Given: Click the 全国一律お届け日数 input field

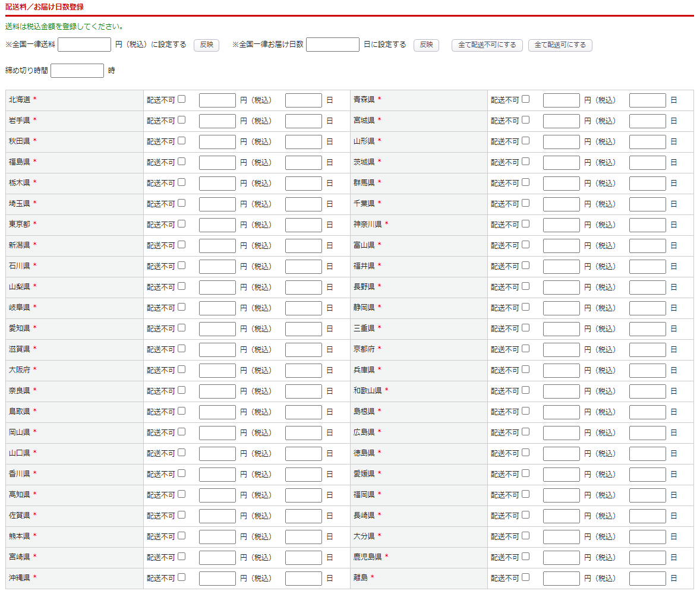Looking at the screenshot, I should (x=333, y=45).
